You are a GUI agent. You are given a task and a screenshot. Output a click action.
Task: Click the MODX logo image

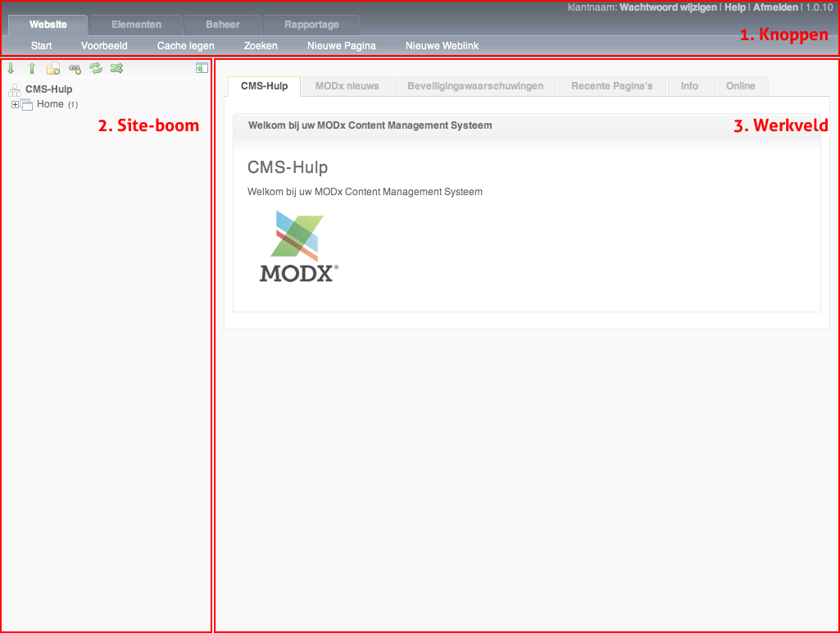point(299,246)
